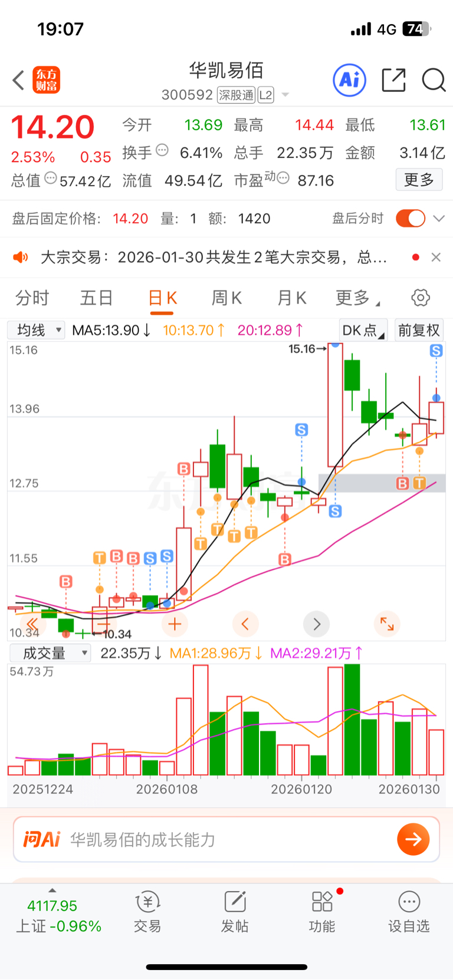453x980 pixels.
Task: Open the 大宗交易 announcement text
Action: click(214, 257)
